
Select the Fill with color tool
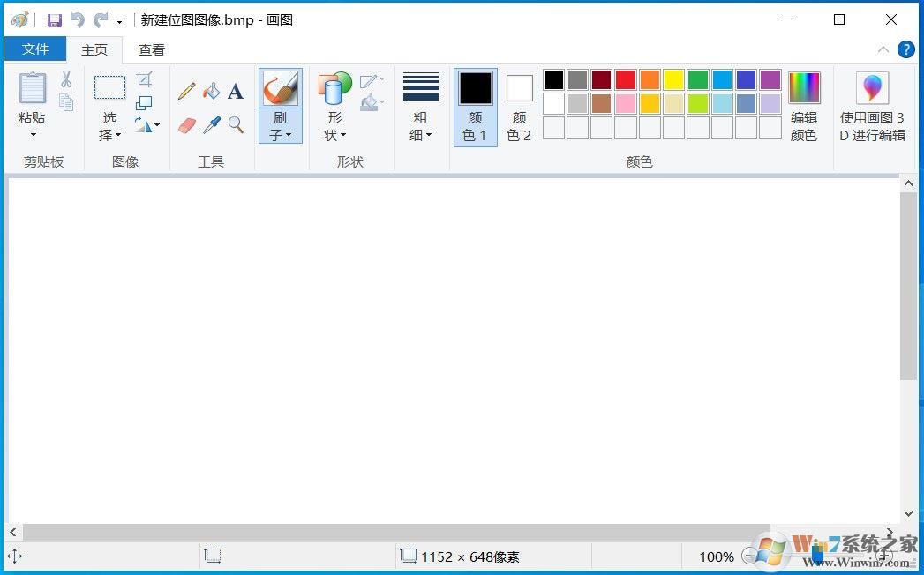pyautogui.click(x=211, y=90)
